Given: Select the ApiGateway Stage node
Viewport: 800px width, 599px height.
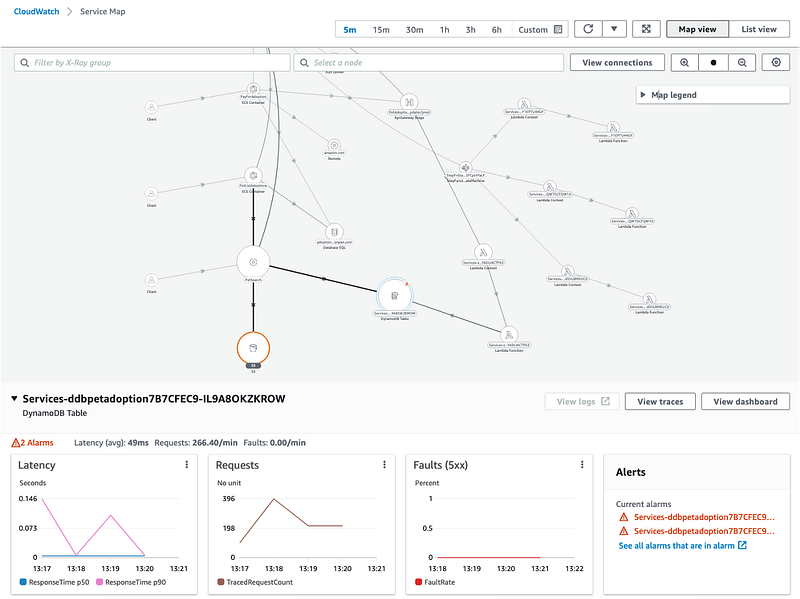Looking at the screenshot, I should point(409,102).
